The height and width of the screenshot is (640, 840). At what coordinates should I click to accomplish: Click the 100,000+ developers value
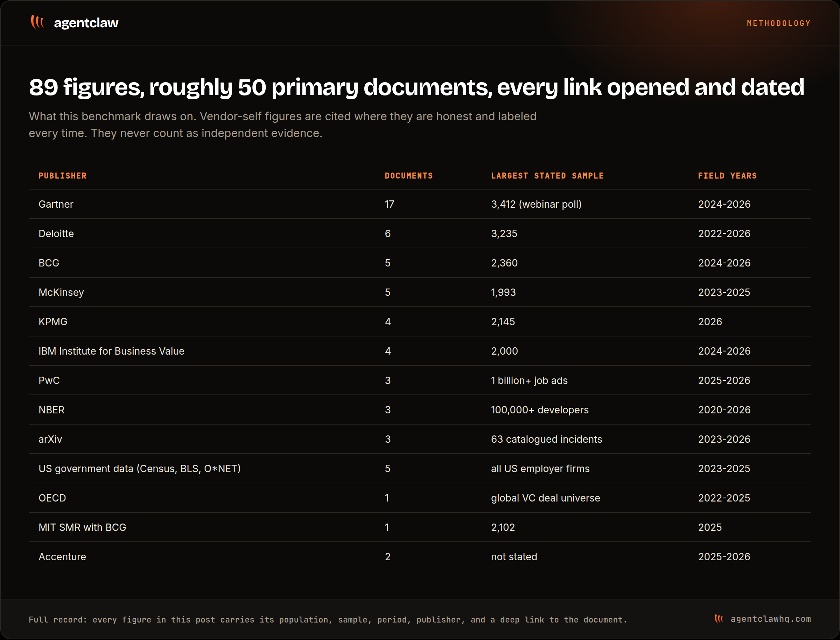(x=540, y=410)
